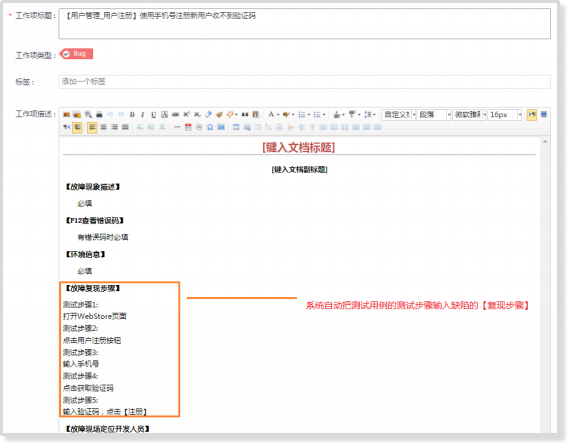Screen dimensions: 569x445
Task: Toggle italic formatting
Action: (x=143, y=115)
